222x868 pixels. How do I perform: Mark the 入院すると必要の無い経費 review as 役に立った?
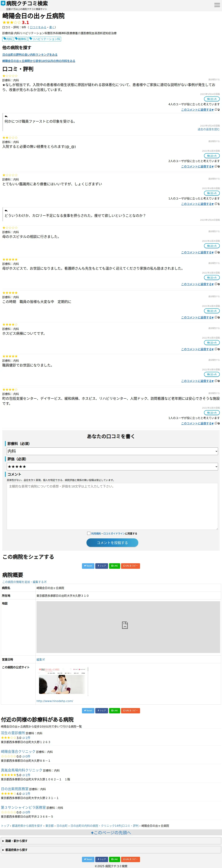(212, 156)
